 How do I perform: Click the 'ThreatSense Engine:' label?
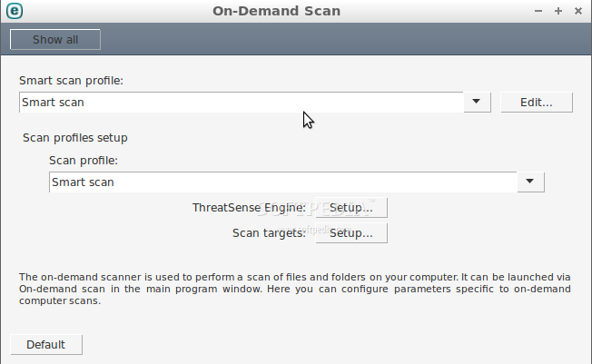click(249, 208)
